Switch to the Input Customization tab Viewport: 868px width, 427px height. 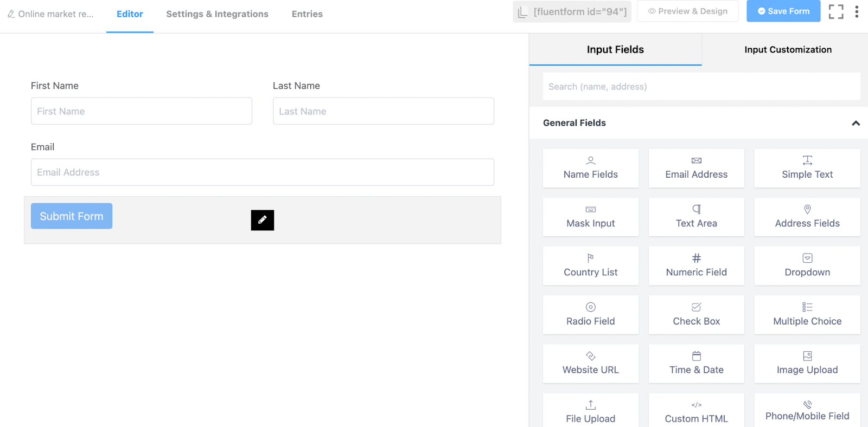tap(788, 50)
